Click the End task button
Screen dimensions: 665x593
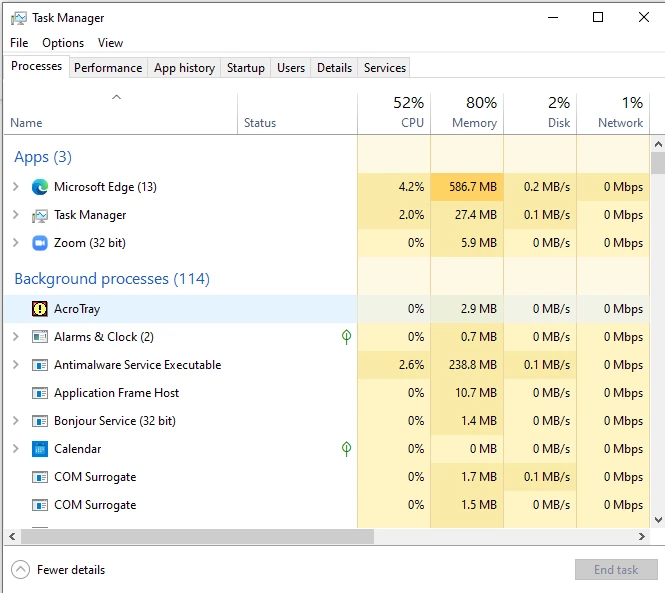pyautogui.click(x=616, y=570)
